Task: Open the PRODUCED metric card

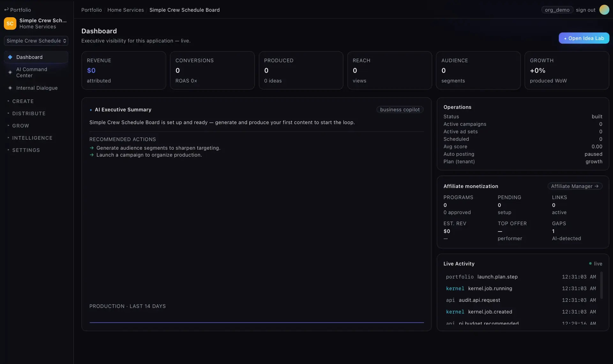Action: [x=301, y=70]
